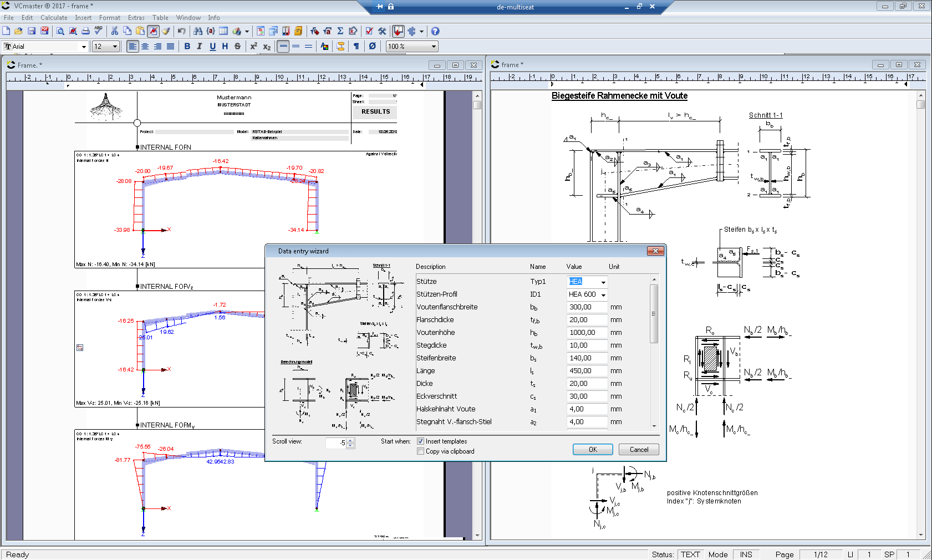Insert the diameter symbol Ø
Image resolution: width=932 pixels, height=560 pixels.
click(x=371, y=47)
